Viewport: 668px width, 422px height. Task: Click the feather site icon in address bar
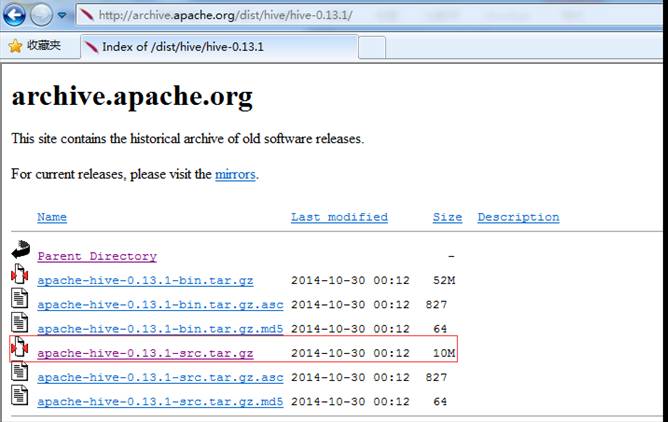pyautogui.click(x=87, y=15)
